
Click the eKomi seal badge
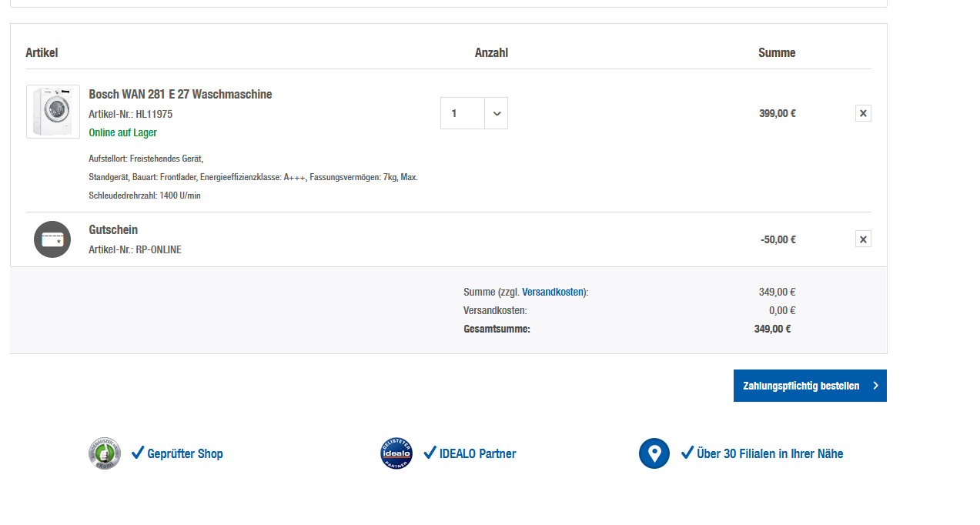coord(105,453)
